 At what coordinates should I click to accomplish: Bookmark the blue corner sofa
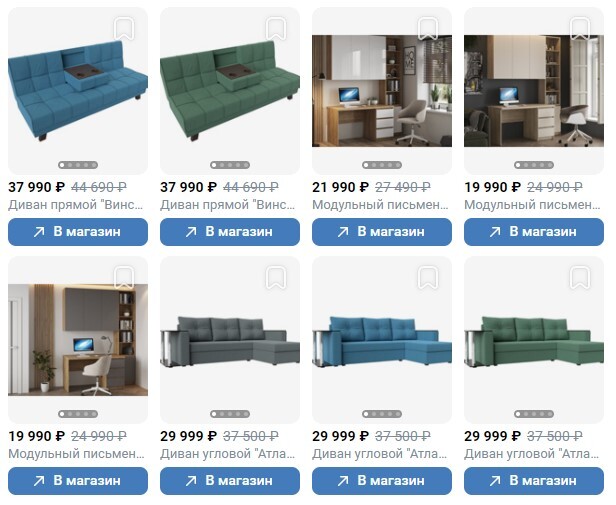coord(428,277)
